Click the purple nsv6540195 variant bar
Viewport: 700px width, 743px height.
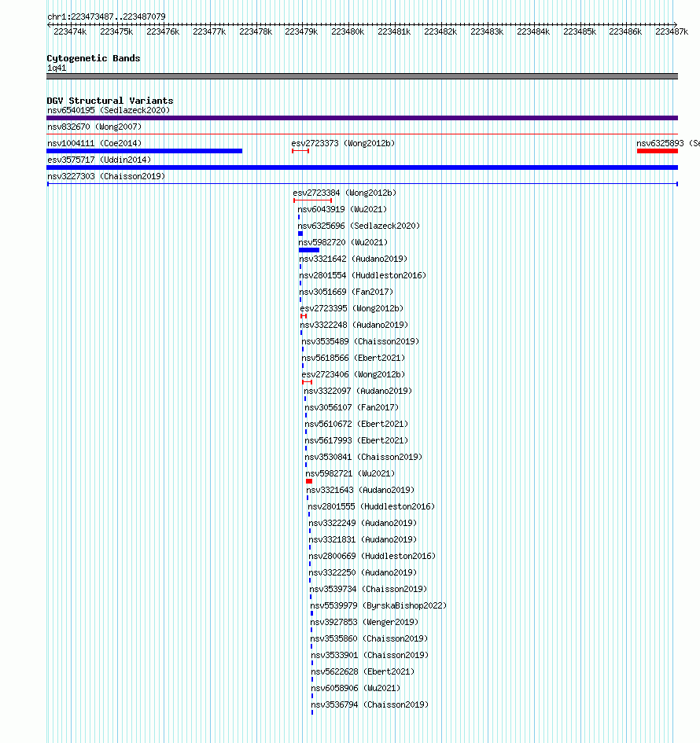coord(362,118)
